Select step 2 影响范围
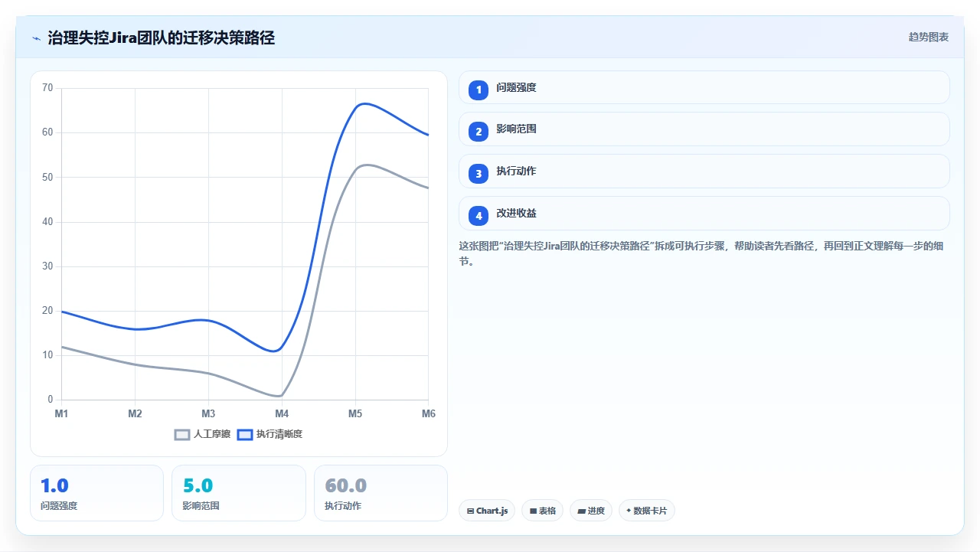The image size is (980, 552). click(704, 129)
